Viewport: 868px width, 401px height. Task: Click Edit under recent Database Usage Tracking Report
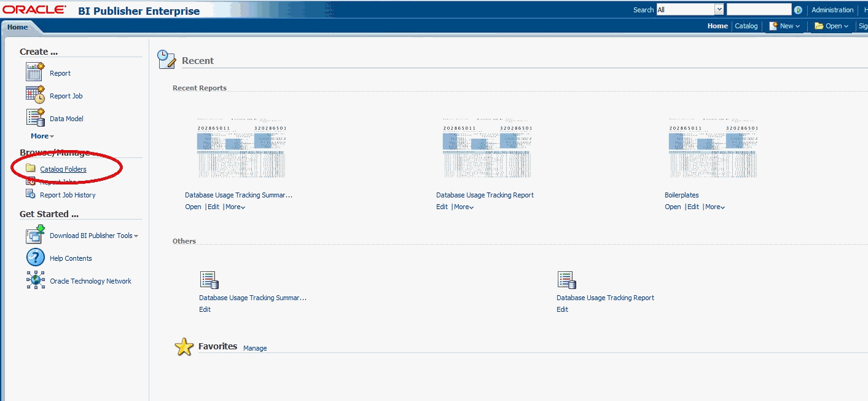[x=442, y=207]
